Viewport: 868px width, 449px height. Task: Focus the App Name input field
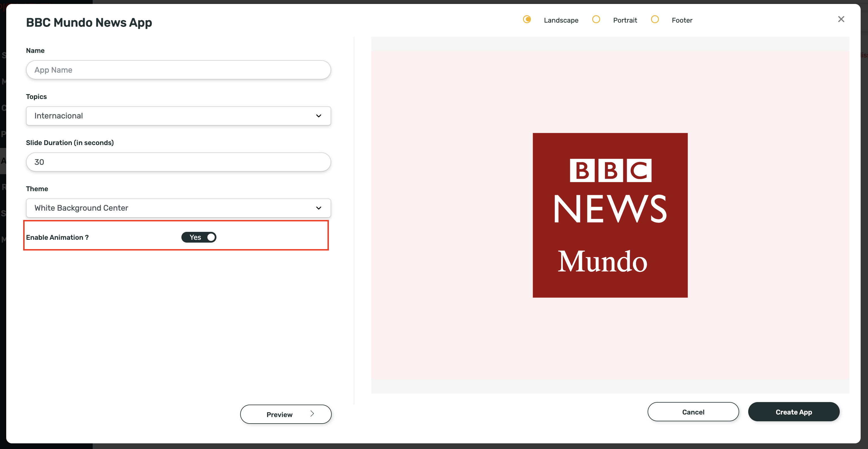pos(178,70)
